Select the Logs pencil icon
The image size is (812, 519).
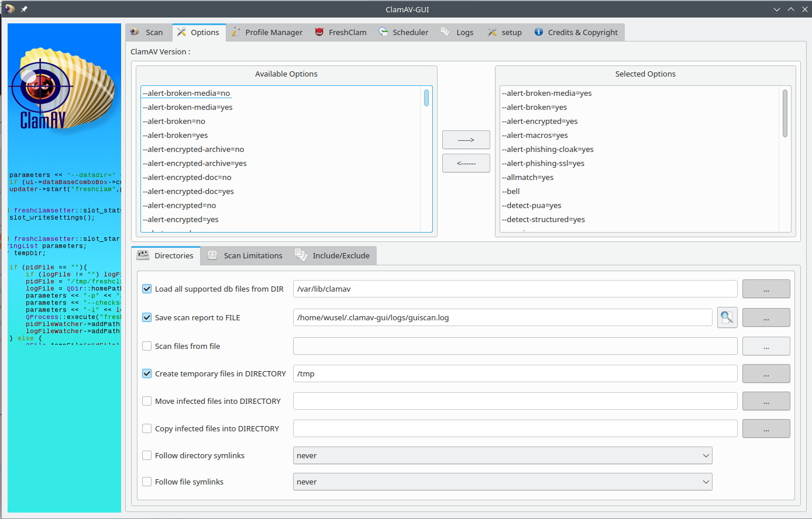[446, 32]
